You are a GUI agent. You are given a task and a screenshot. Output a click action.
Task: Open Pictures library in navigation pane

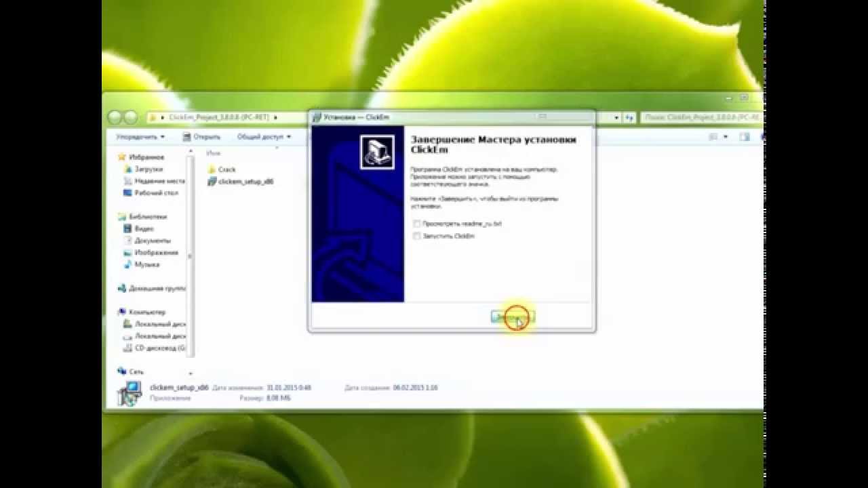point(151,252)
